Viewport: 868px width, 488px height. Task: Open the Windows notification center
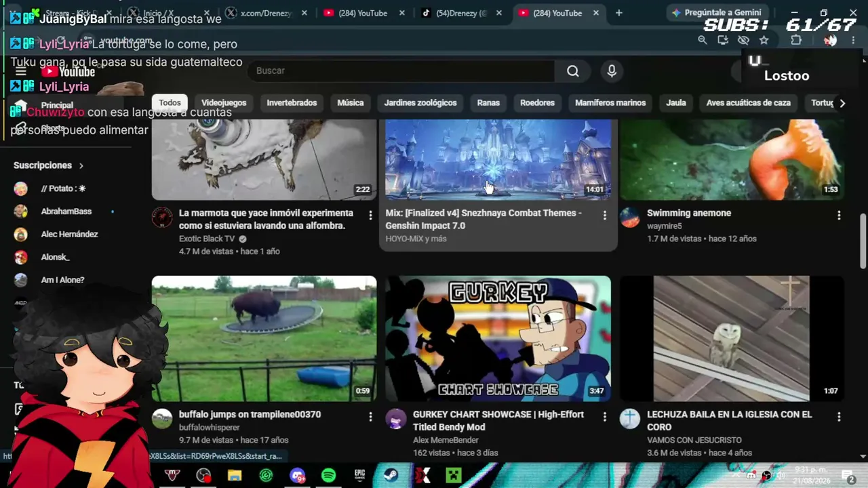pyautogui.click(x=848, y=476)
